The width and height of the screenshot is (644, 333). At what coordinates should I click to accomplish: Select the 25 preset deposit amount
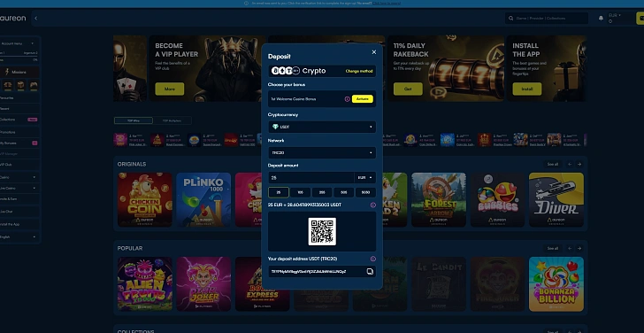tap(279, 192)
